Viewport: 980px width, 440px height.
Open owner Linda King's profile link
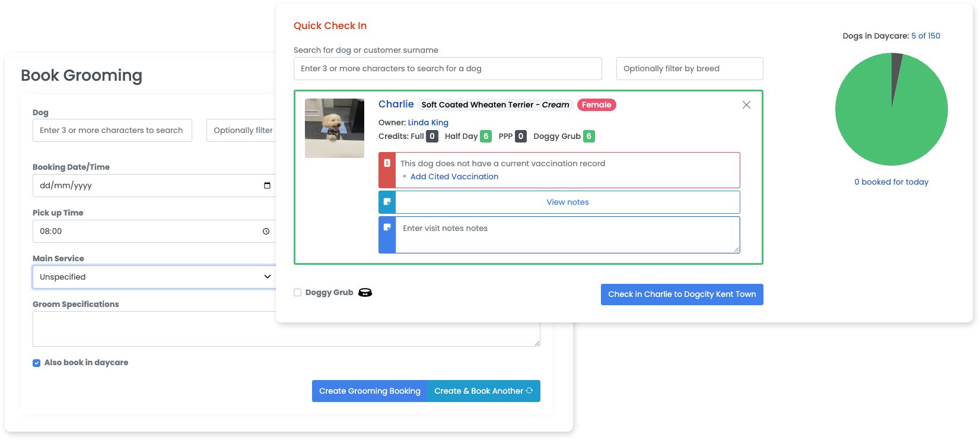[428, 122]
